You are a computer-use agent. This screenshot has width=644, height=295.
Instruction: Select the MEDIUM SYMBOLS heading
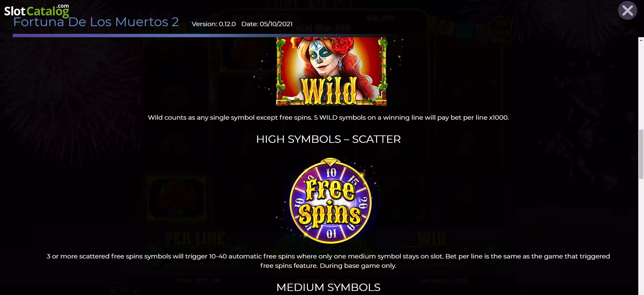(x=328, y=287)
